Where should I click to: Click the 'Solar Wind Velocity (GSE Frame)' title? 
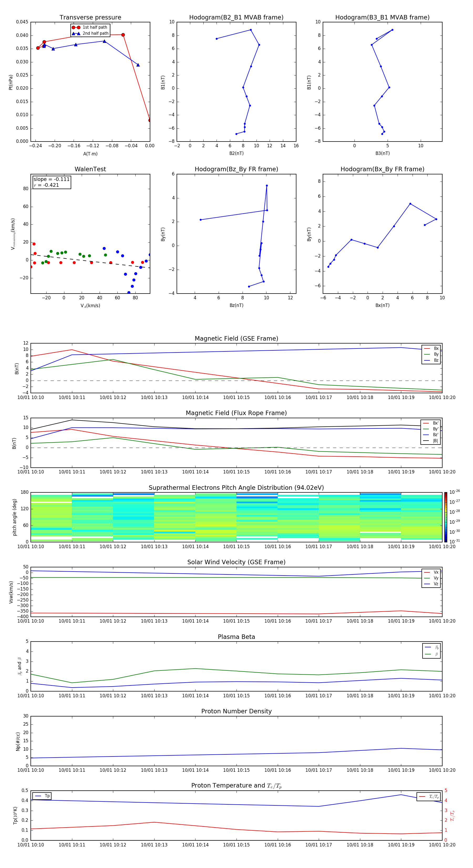tap(236, 562)
